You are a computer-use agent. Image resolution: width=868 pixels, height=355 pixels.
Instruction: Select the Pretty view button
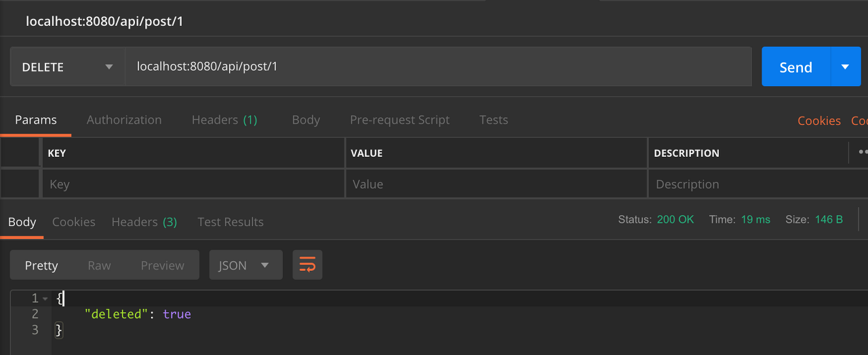click(x=41, y=265)
